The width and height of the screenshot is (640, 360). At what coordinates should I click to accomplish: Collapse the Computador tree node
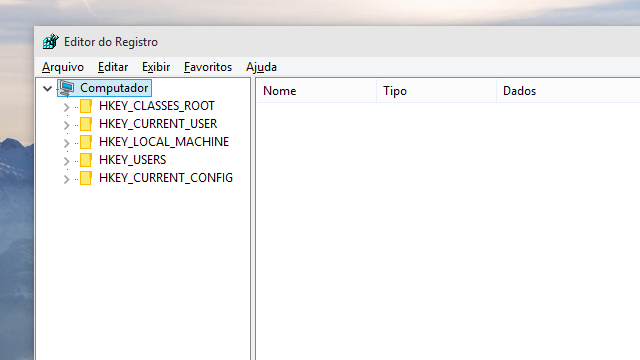click(48, 88)
